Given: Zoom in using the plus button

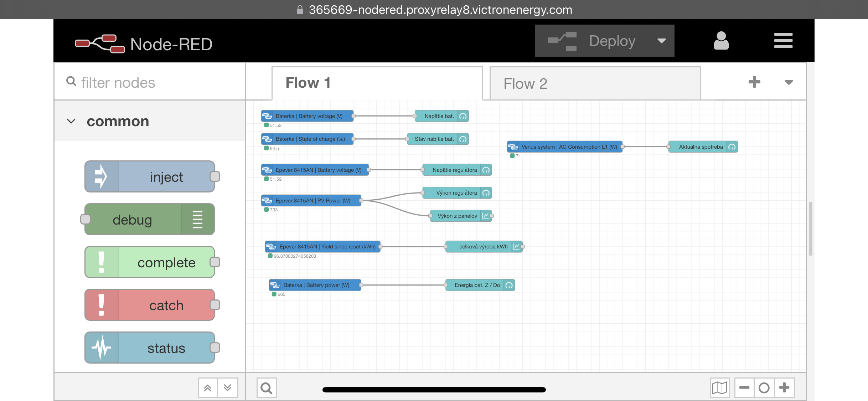Looking at the screenshot, I should click(784, 388).
